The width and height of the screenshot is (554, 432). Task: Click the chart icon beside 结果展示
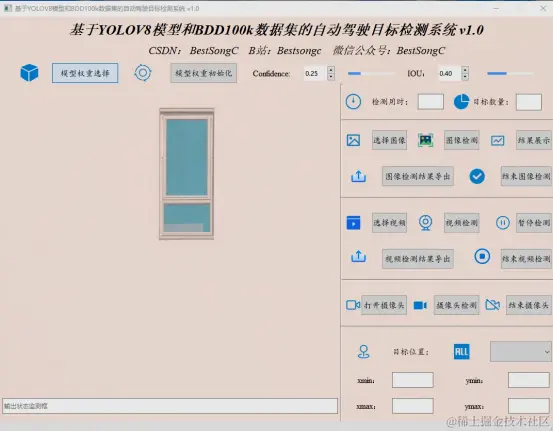(497, 141)
